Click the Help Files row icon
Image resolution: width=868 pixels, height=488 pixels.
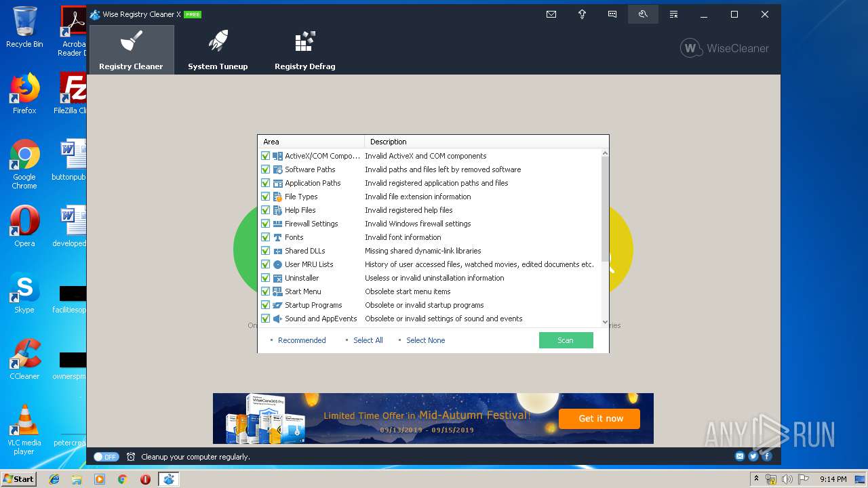tap(277, 210)
